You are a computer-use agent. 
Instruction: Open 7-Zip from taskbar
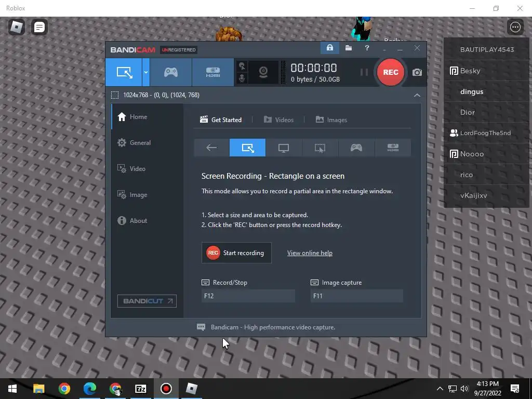(x=140, y=389)
